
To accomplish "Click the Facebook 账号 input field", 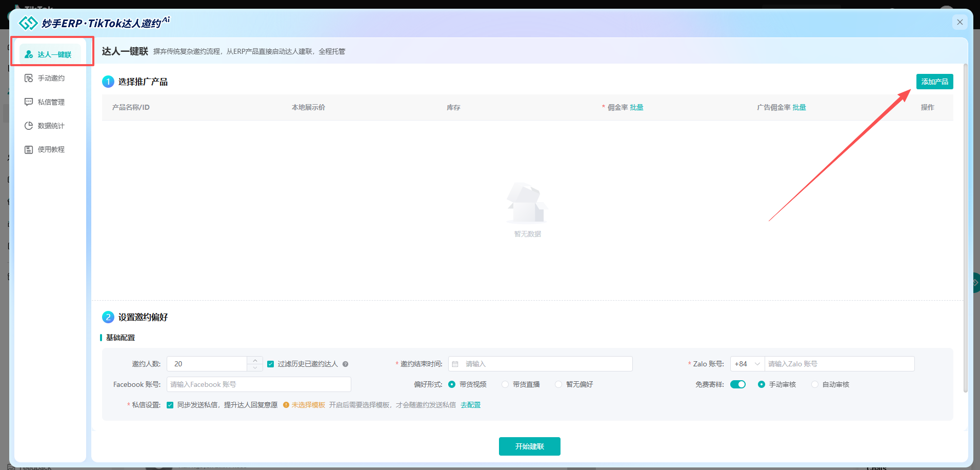I will click(259, 384).
